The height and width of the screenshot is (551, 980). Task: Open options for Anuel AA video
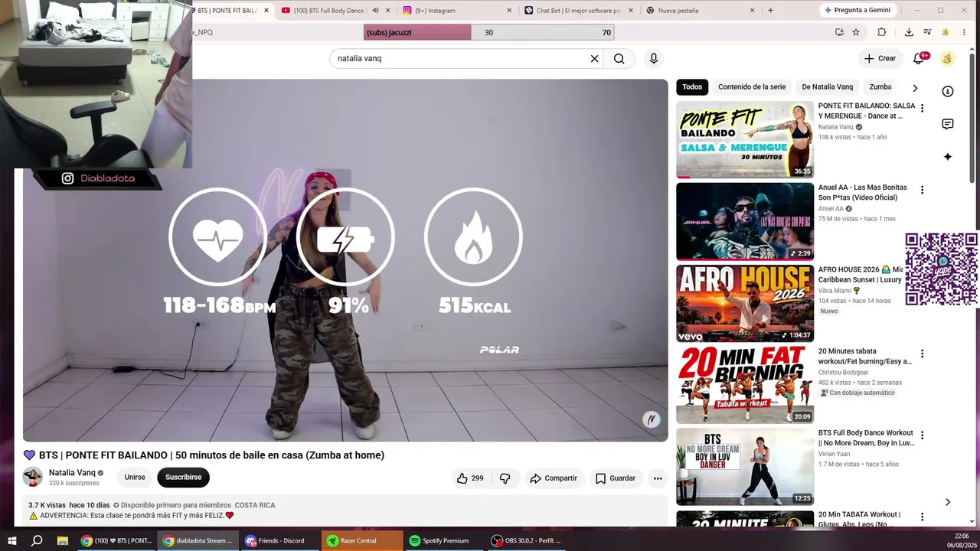tap(922, 190)
